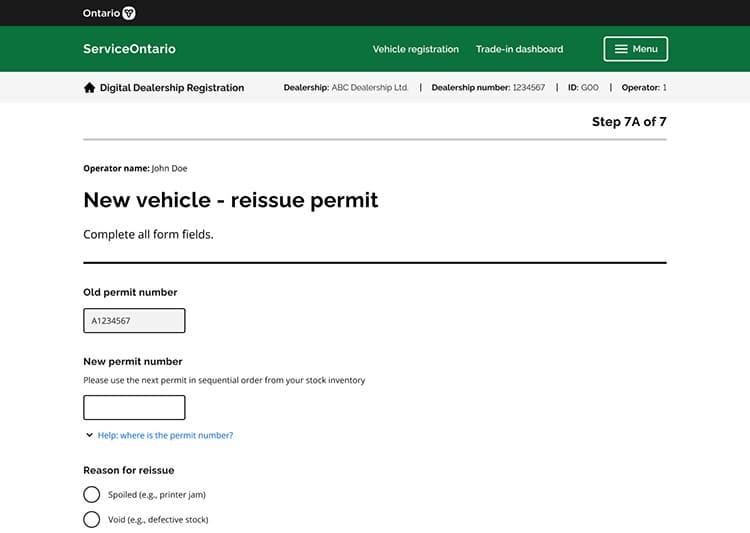The height and width of the screenshot is (533, 750).
Task: Click the "New permit number" field label
Action: (x=132, y=361)
